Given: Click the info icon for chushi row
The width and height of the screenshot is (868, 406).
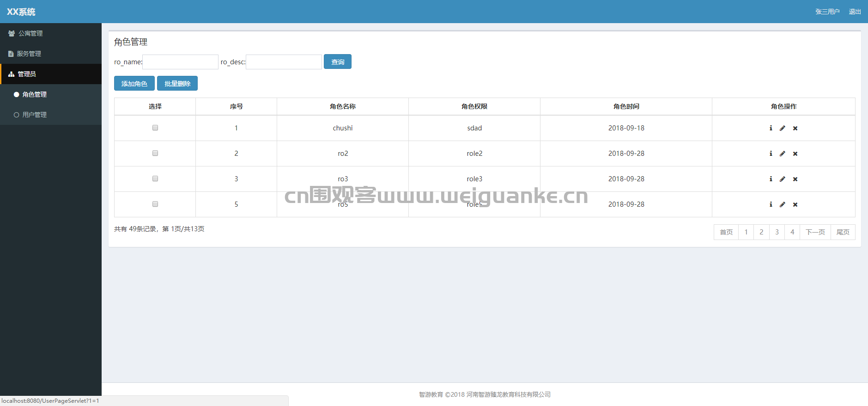Looking at the screenshot, I should 771,128.
